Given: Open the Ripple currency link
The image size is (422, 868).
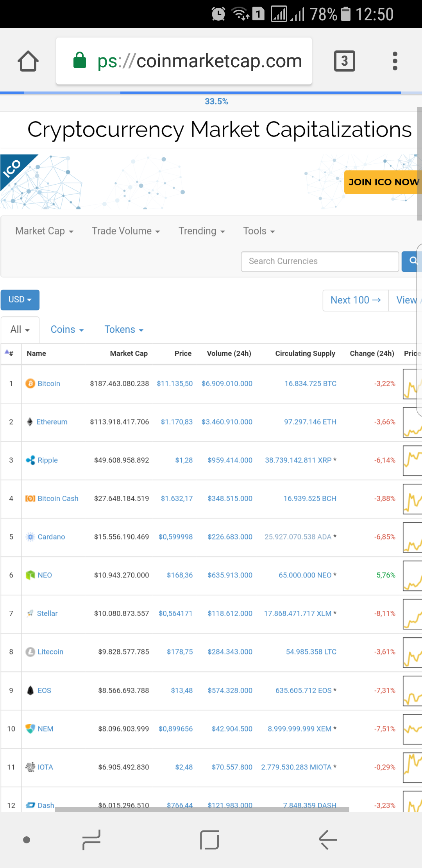Looking at the screenshot, I should (48, 460).
